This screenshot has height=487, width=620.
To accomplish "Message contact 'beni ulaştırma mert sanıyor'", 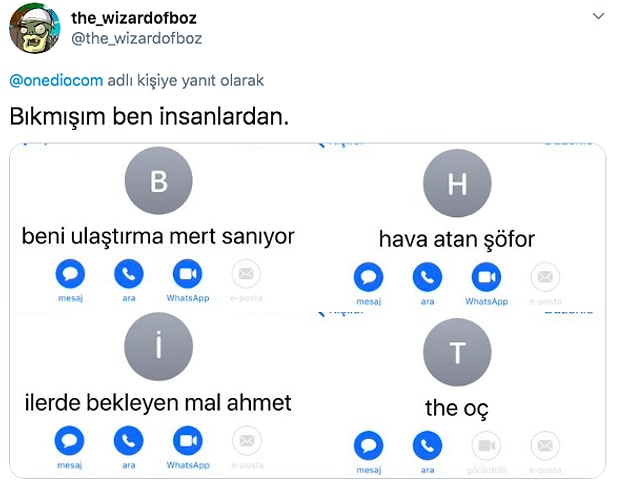I will click(70, 274).
